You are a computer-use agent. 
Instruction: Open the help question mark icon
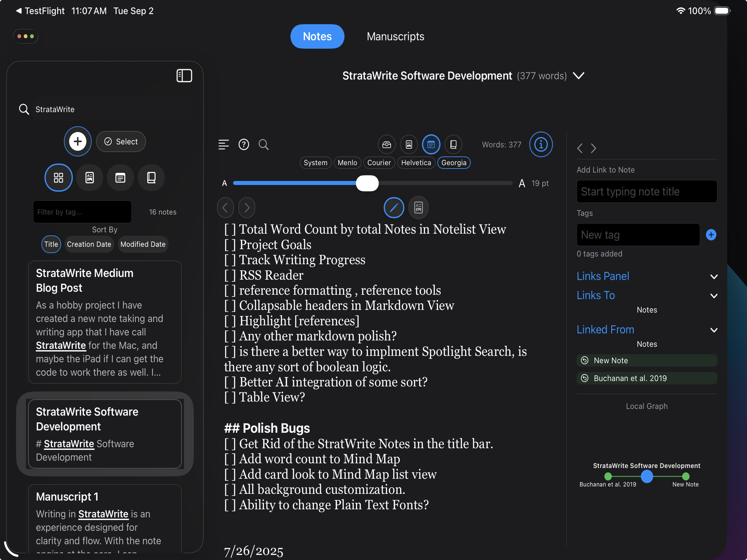(243, 144)
